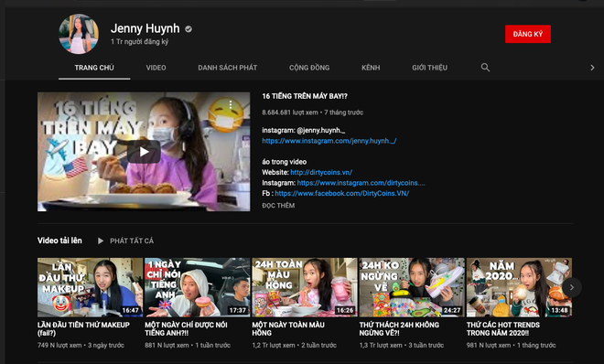This screenshot has width=604, height=364.
Task: Click the title THỬ CÁC HOT TRENDS TRONG NĂM 2020!!
Action: [503, 329]
